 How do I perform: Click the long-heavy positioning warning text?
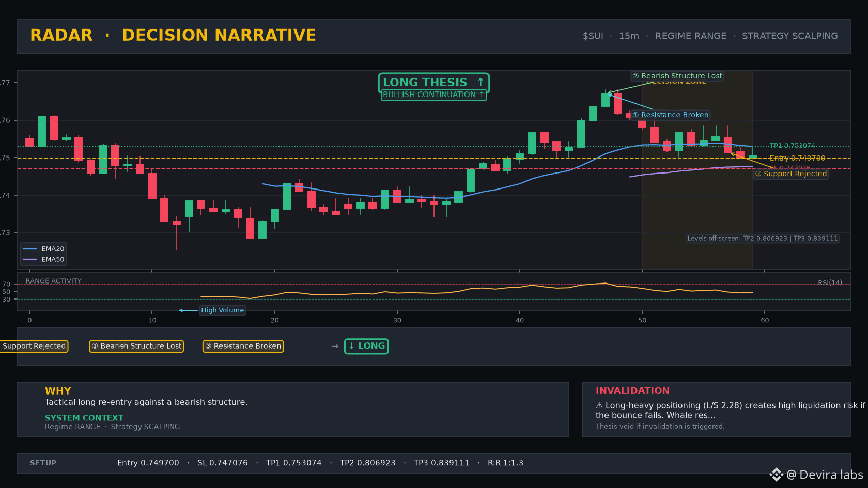[x=730, y=410]
